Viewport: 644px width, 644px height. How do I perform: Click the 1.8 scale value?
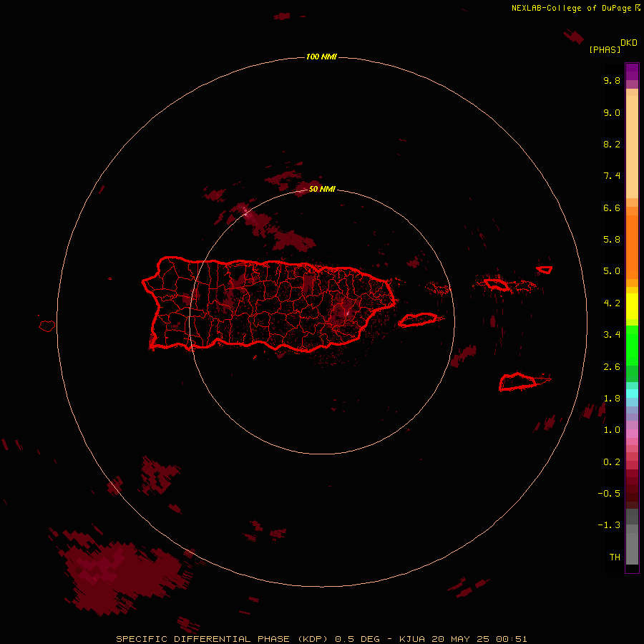tap(612, 399)
